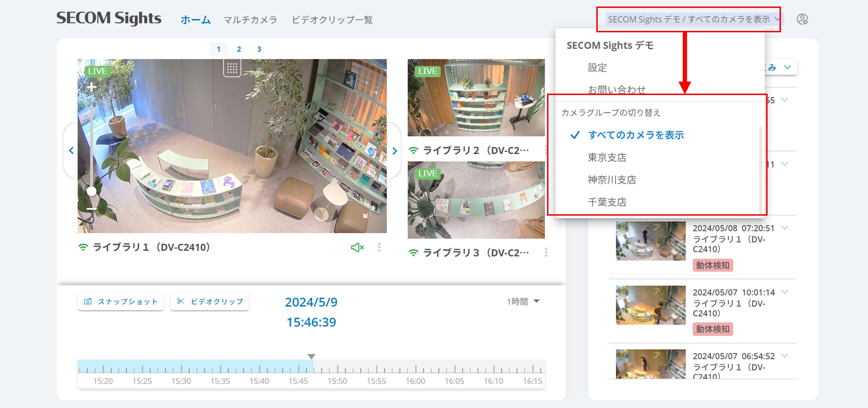Click the SECOM Sights logo

click(x=109, y=18)
